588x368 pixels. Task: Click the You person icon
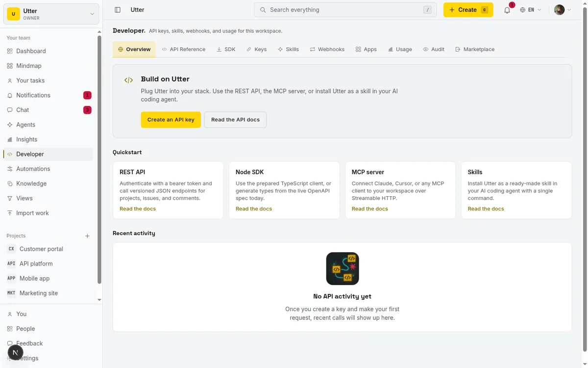(10, 314)
